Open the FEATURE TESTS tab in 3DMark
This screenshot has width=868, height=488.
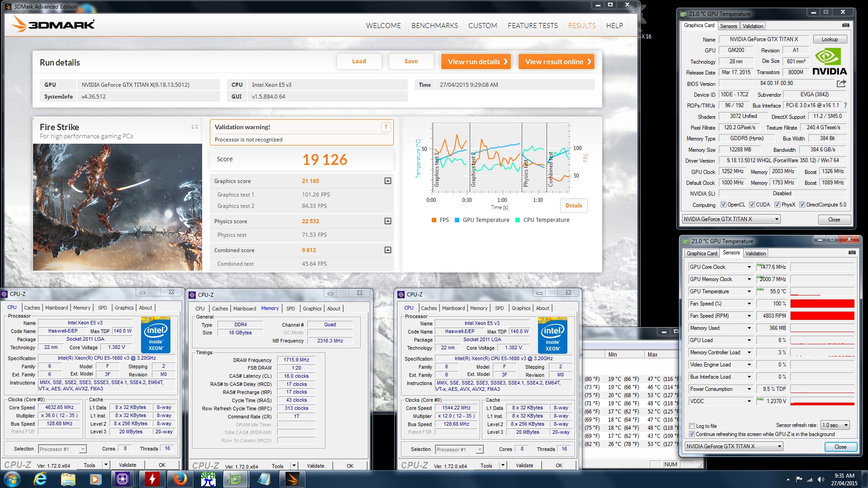click(x=533, y=26)
